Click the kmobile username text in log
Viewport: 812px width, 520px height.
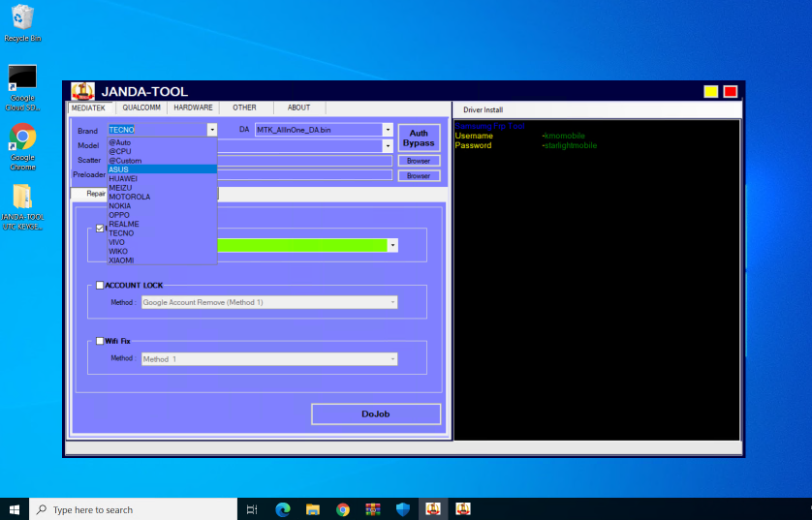point(563,136)
